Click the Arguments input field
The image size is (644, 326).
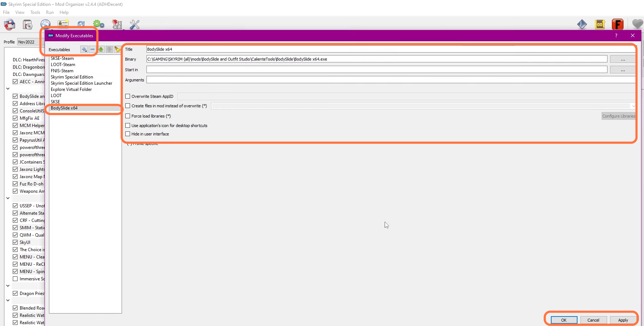(391, 80)
